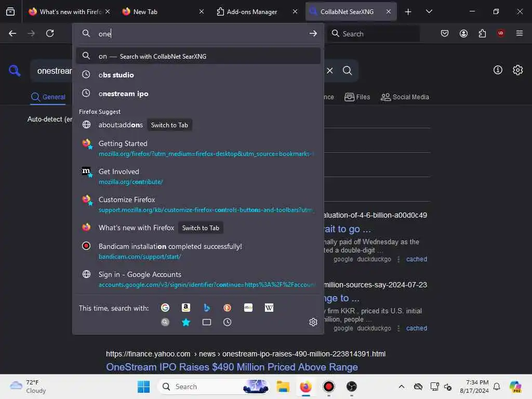Image resolution: width=532 pixels, height=399 pixels.
Task: Search this time with Bing
Action: pos(207,308)
